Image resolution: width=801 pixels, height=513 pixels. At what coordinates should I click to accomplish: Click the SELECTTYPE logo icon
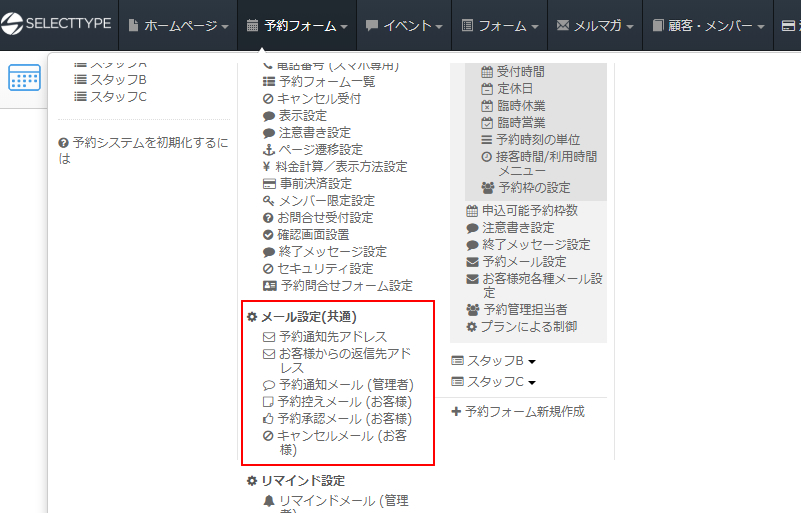tap(16, 25)
